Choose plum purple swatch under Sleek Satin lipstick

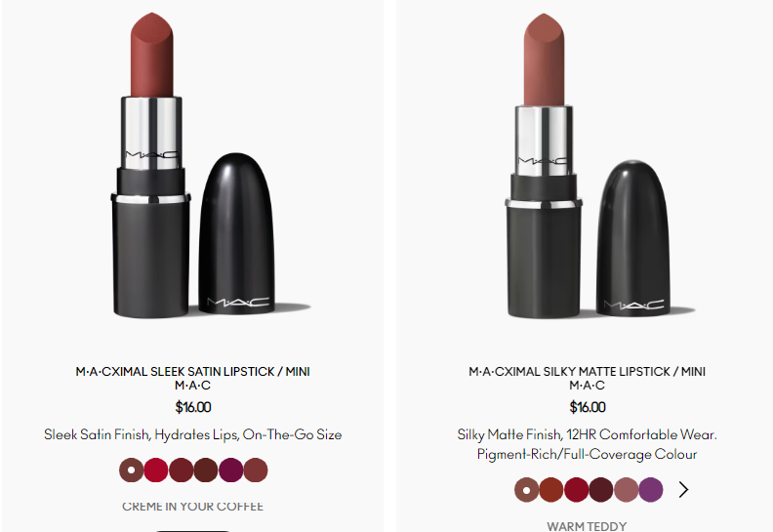point(230,470)
